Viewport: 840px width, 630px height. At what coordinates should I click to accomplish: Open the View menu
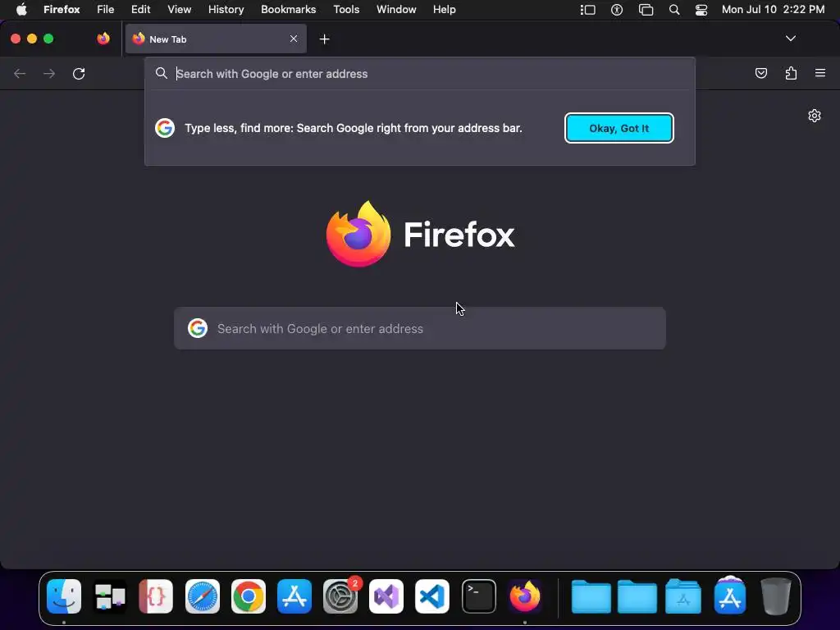tap(179, 10)
